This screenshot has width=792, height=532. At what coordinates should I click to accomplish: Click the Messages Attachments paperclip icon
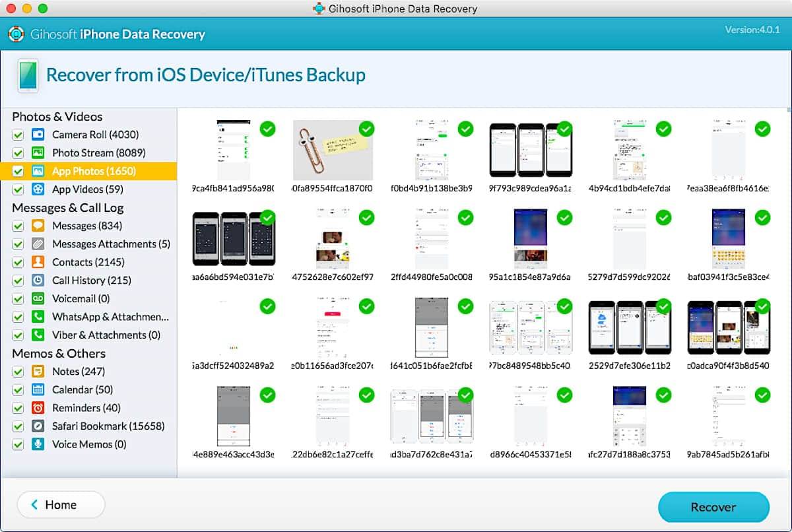coord(38,244)
